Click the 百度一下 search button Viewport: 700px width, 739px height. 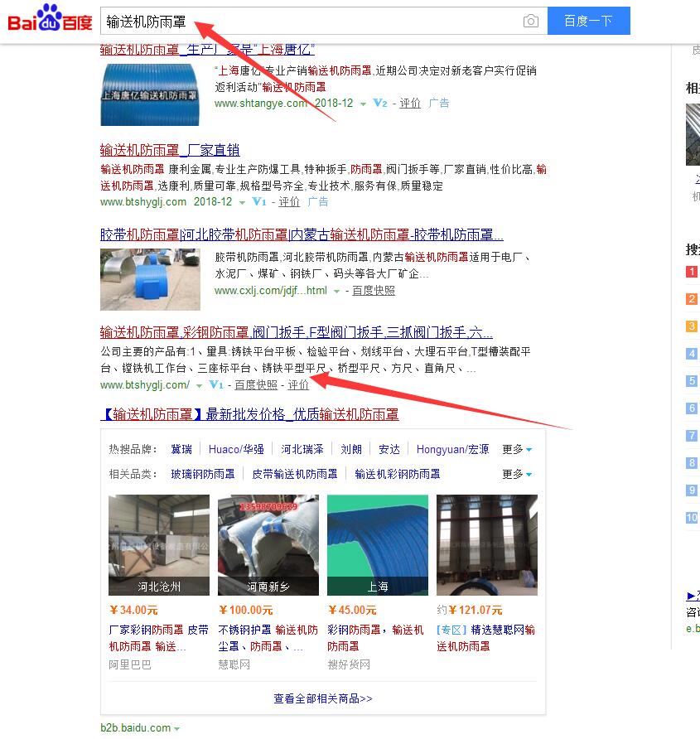point(588,21)
